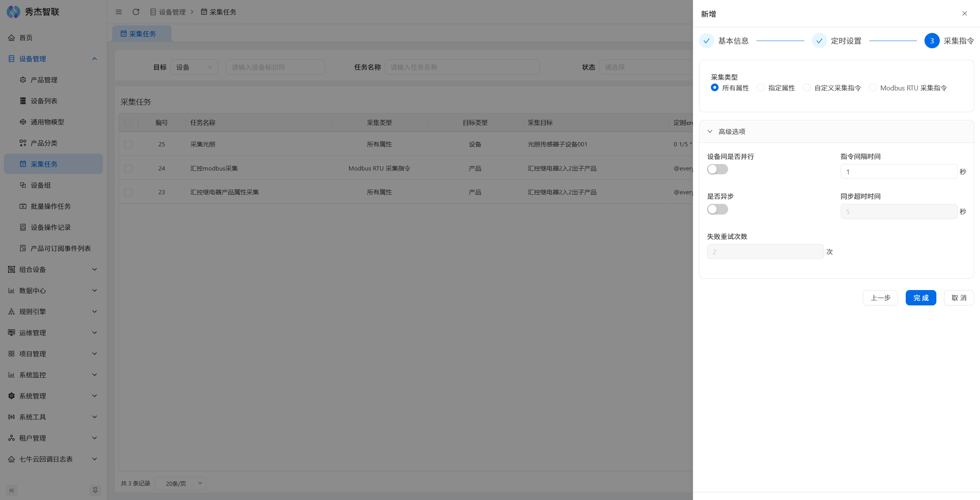This screenshot has height=500, width=980.
Task: Select Modbus RTU 采集指令 radio option
Action: pos(873,88)
